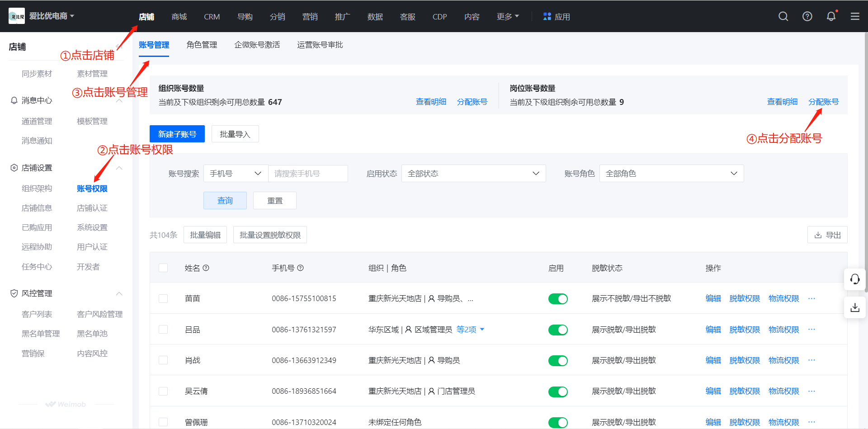This screenshot has width=868, height=429.
Task: Click 批量编辑 button
Action: click(x=205, y=235)
